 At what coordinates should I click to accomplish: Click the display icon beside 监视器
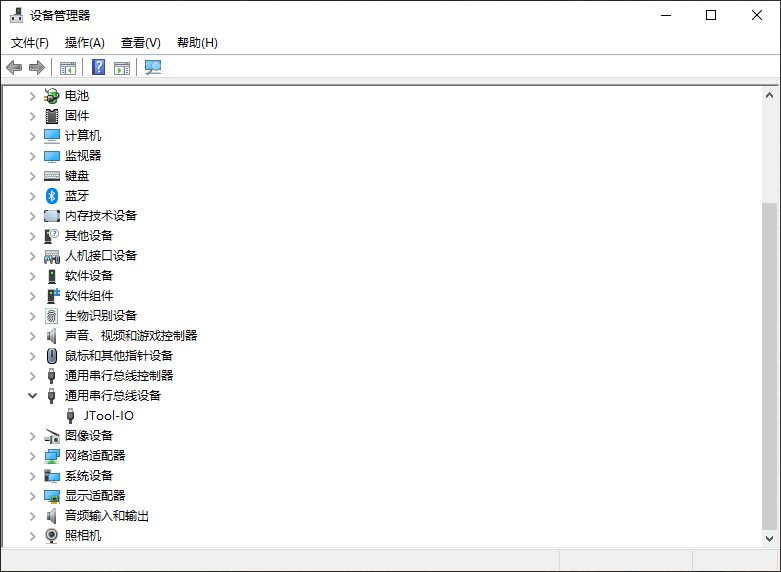pyautogui.click(x=51, y=156)
